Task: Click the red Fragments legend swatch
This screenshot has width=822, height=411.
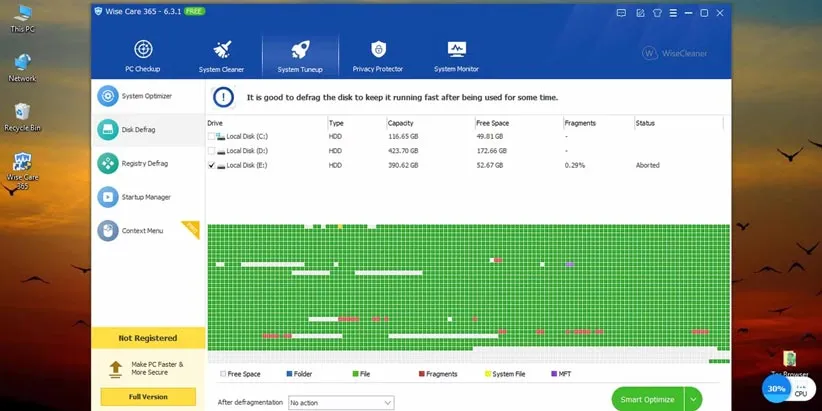Action: 422,374
